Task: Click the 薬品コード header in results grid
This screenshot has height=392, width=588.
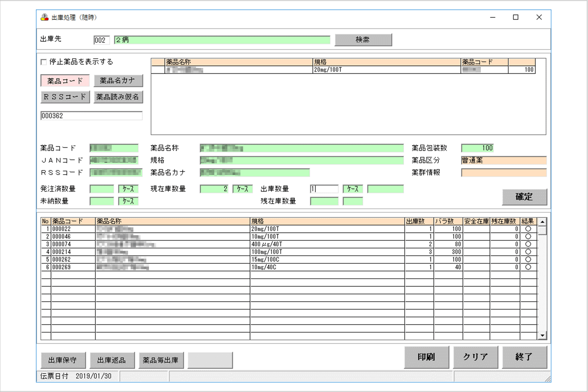Action: pos(484,62)
